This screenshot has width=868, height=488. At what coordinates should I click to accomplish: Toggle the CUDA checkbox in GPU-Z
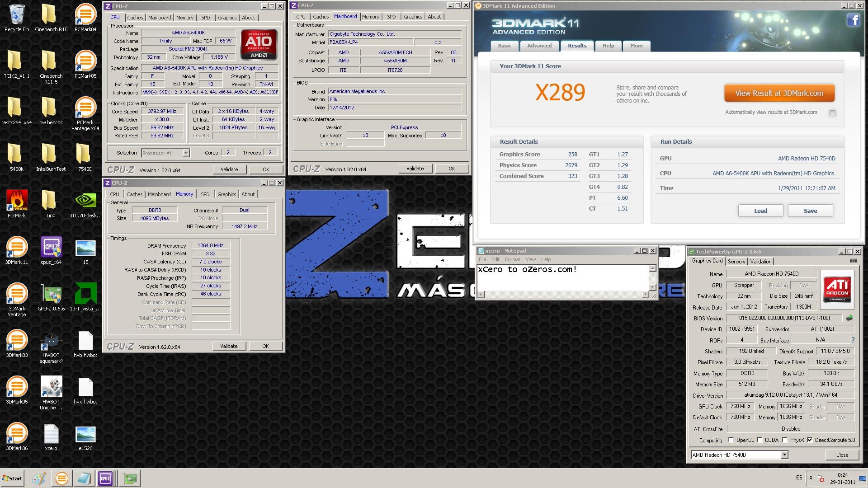(x=759, y=440)
